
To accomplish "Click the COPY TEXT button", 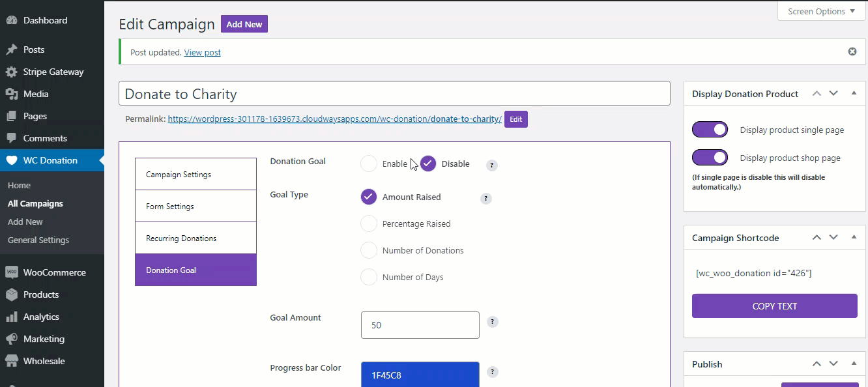I will (x=775, y=306).
